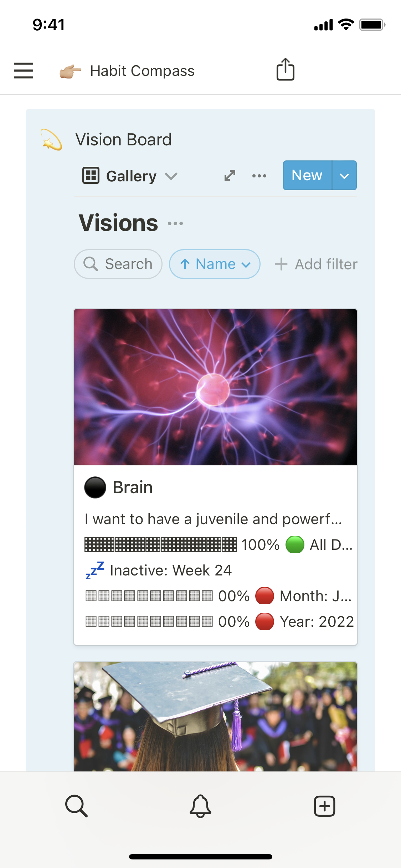Expand the Gallery view switcher
This screenshot has width=401, height=868.
(x=130, y=176)
